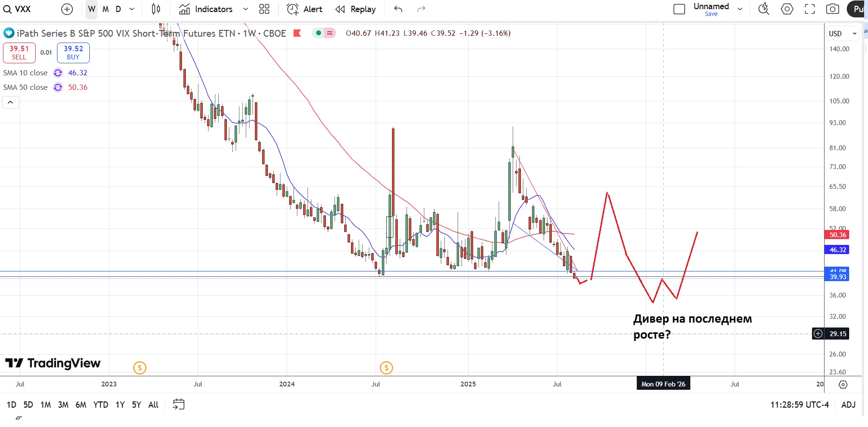Click the undo arrow

point(398,9)
